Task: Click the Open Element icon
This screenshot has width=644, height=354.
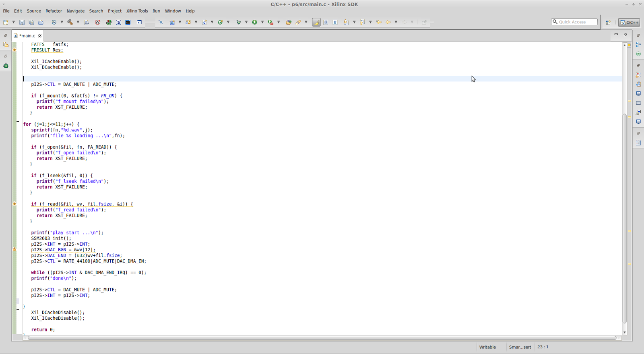Action: pos(289,22)
